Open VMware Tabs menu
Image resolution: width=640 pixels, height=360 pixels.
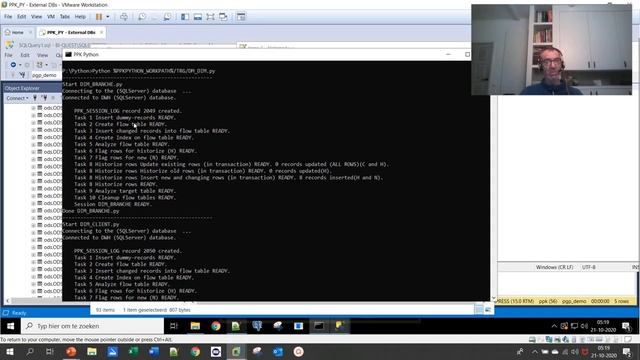64,17
